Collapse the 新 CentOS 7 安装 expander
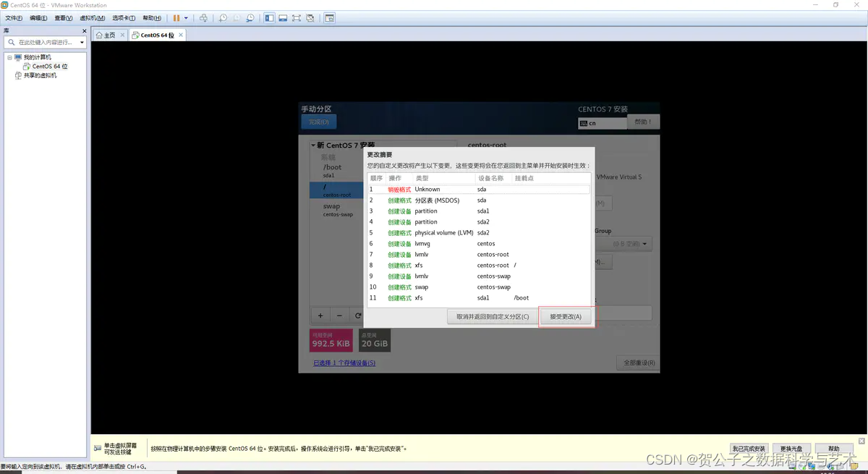 point(314,145)
